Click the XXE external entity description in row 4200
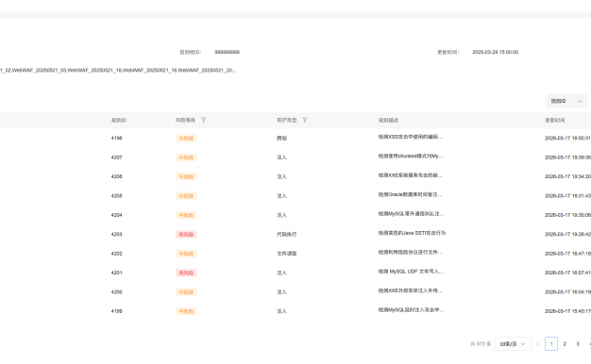Viewport: 591px width, 364px height. click(x=411, y=290)
